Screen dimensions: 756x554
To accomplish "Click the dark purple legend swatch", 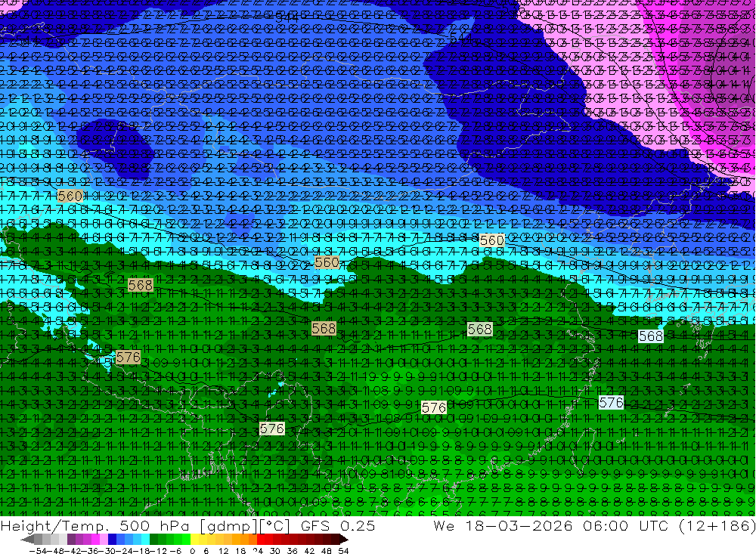I will (x=71, y=540).
